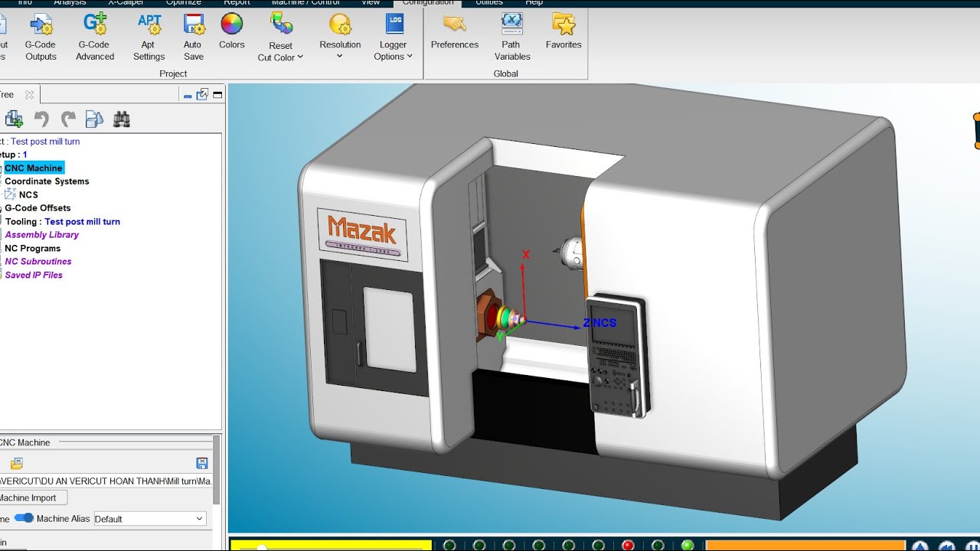The width and height of the screenshot is (980, 551).
Task: Click the Mazak logo on the machine
Action: point(362,233)
